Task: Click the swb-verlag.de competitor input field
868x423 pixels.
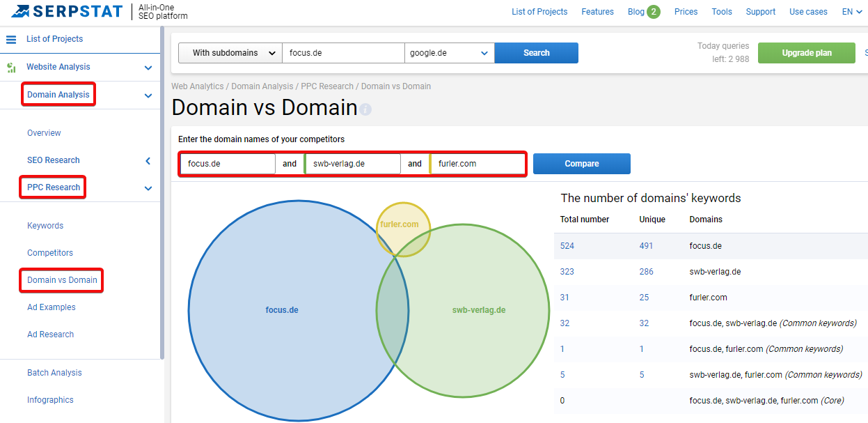Action: [x=353, y=164]
